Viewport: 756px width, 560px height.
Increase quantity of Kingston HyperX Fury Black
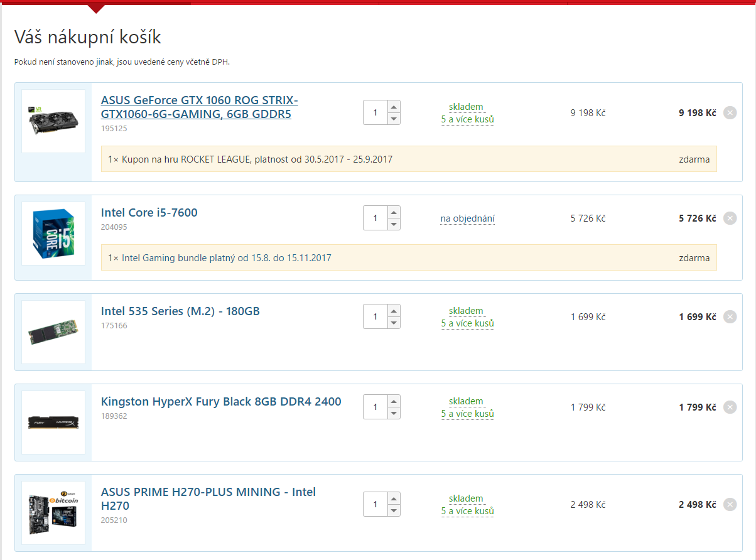point(394,401)
